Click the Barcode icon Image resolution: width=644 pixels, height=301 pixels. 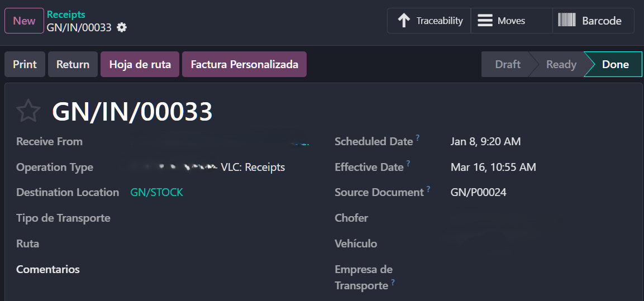[x=567, y=21]
